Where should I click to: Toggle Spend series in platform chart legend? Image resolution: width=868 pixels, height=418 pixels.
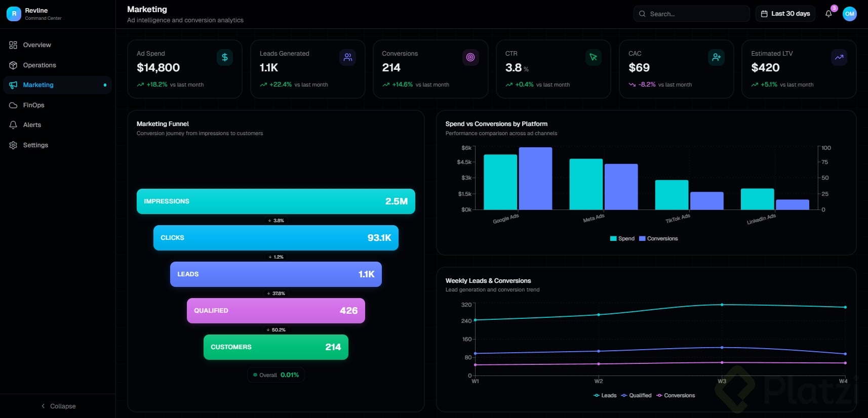pos(622,238)
